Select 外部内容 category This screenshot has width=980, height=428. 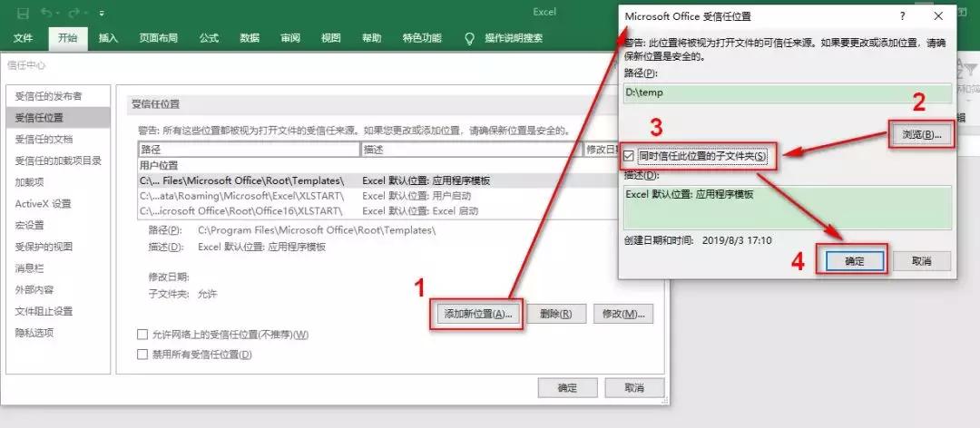(58, 289)
